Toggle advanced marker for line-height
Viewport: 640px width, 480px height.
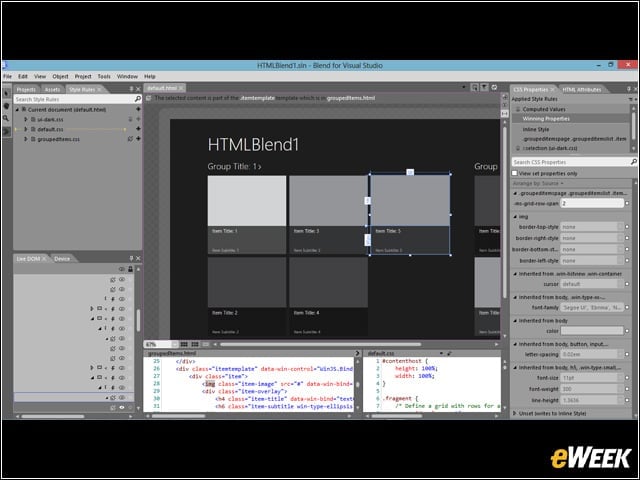pyautogui.click(x=627, y=400)
